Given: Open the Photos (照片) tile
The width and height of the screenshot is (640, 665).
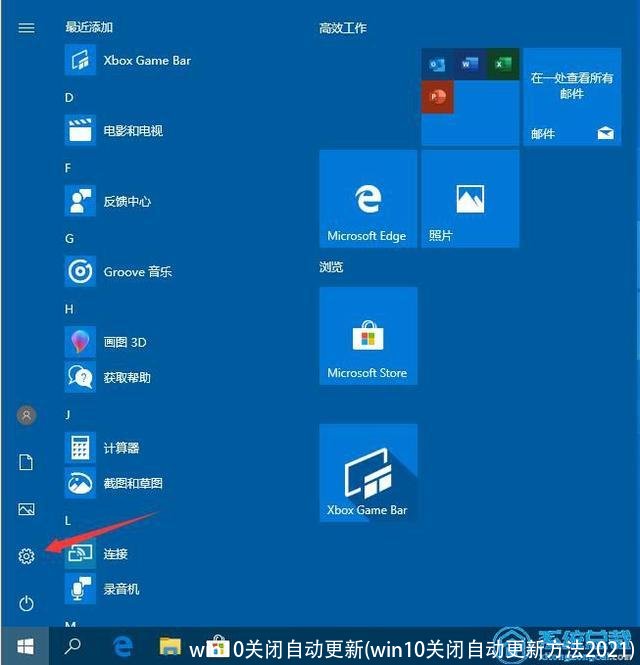Looking at the screenshot, I should tap(470, 198).
